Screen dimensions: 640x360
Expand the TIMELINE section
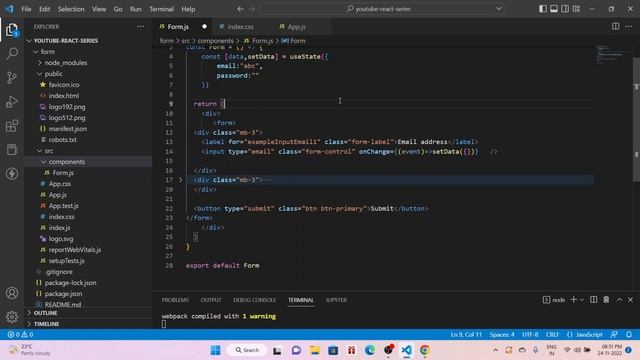[46, 324]
